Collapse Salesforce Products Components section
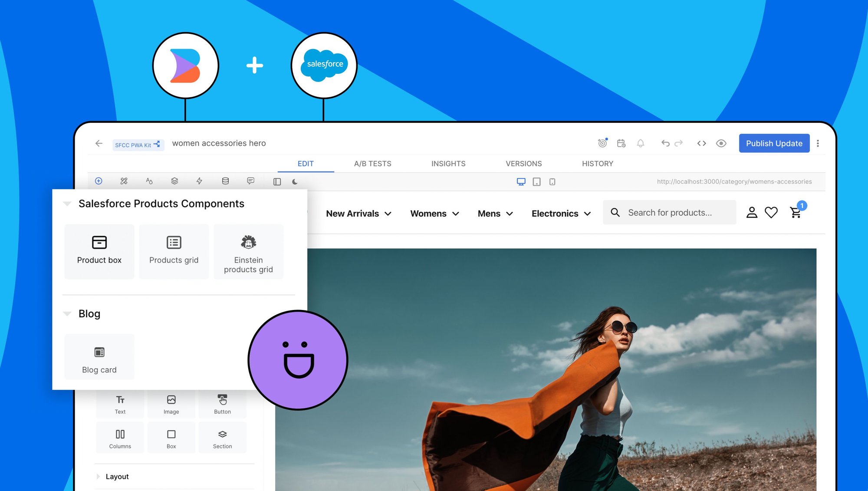 pyautogui.click(x=67, y=204)
